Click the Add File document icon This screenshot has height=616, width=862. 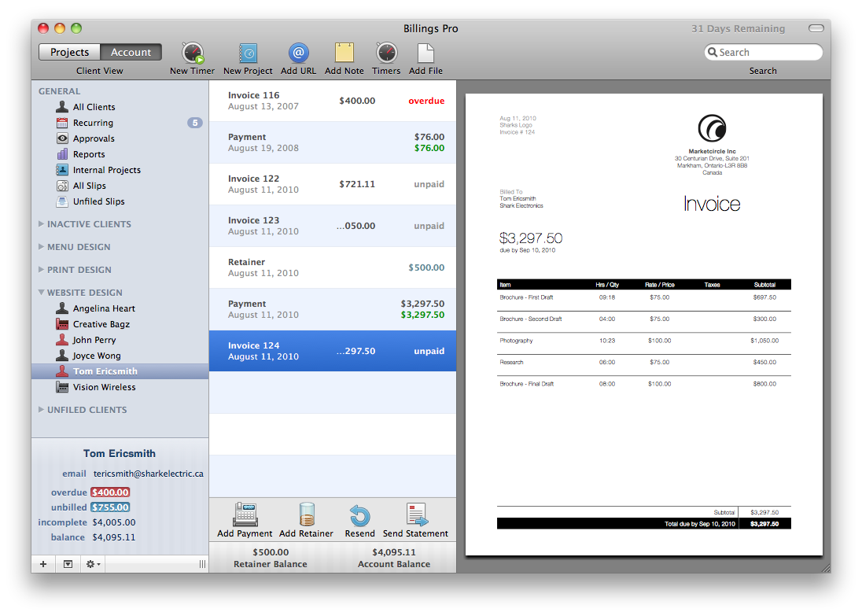pos(425,53)
